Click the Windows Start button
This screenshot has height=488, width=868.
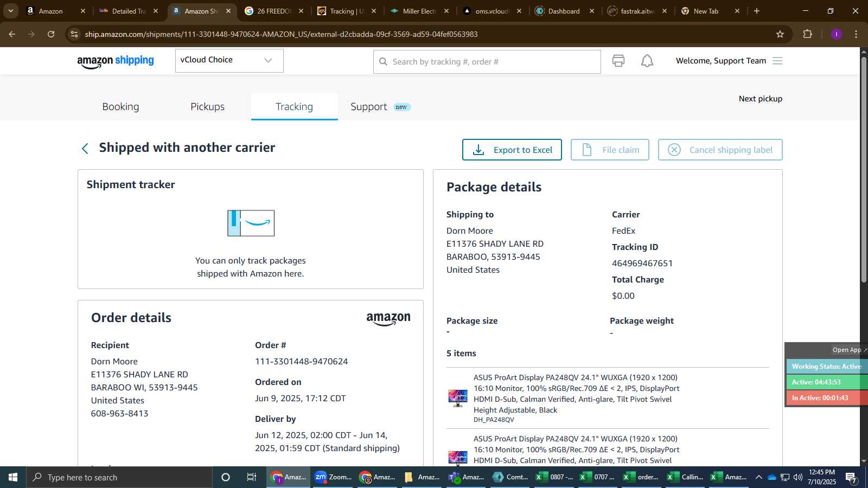(x=13, y=477)
